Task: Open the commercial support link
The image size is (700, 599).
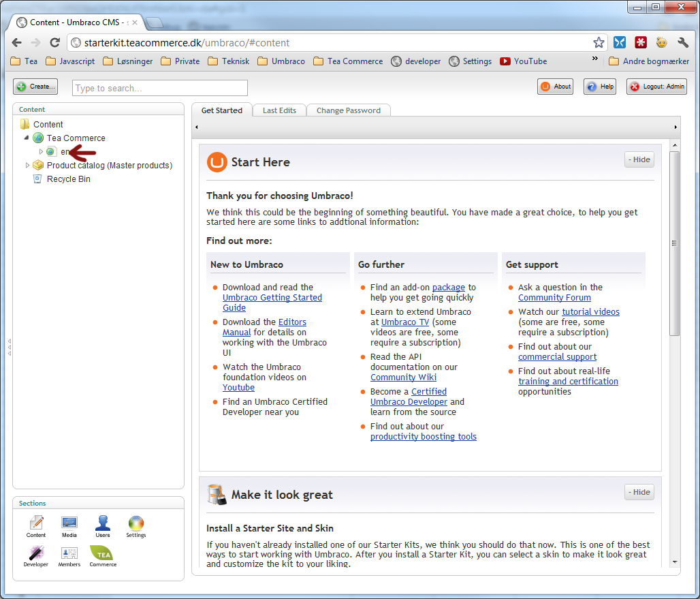Action: (x=557, y=357)
